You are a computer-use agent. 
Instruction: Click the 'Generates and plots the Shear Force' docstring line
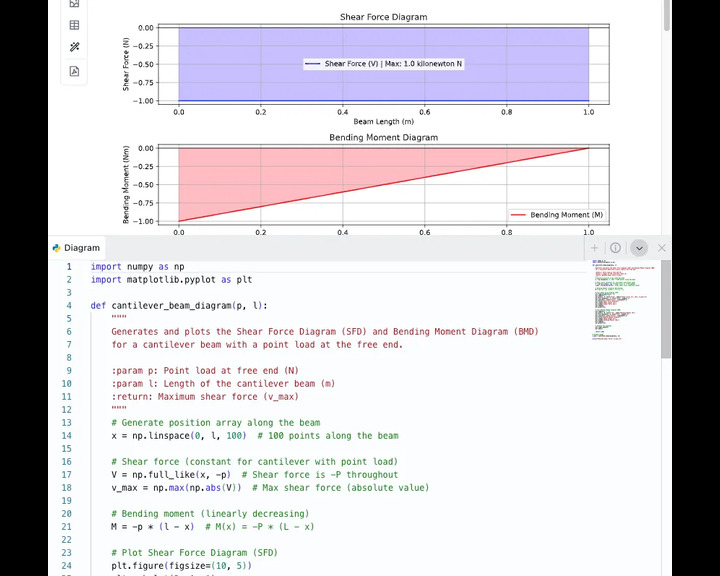pyautogui.click(x=325, y=332)
